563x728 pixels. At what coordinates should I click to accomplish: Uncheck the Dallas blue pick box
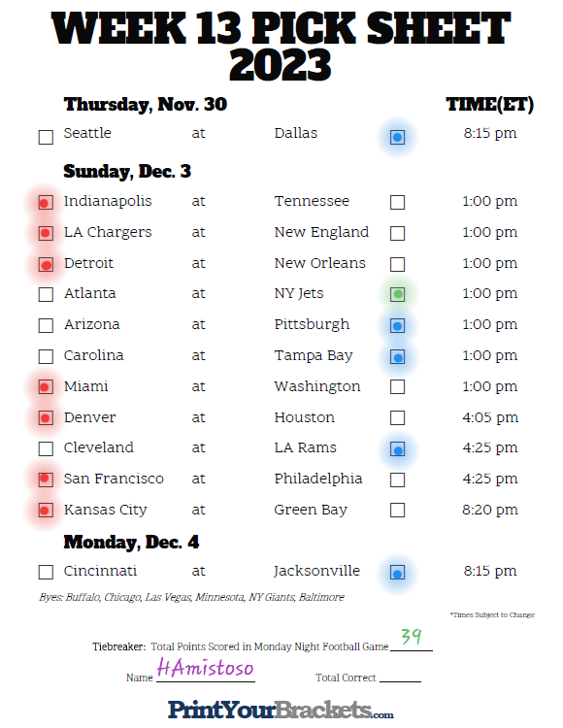tap(397, 138)
